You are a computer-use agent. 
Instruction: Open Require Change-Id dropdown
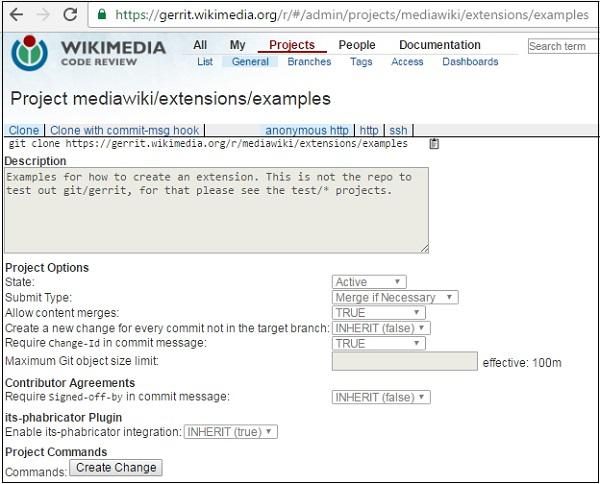coord(378,343)
